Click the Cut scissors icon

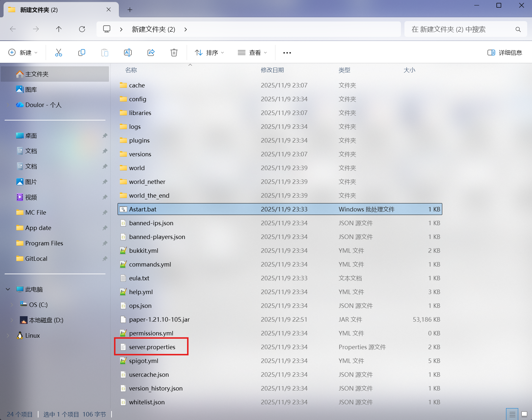point(58,53)
